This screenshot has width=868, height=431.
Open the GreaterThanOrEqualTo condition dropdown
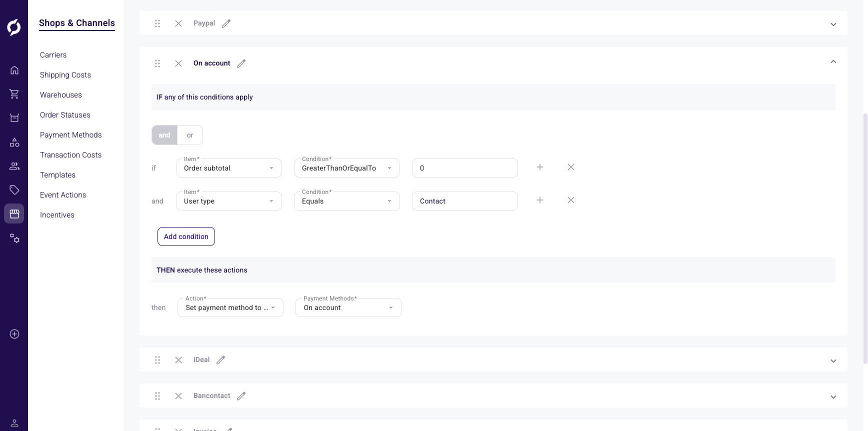click(x=347, y=168)
